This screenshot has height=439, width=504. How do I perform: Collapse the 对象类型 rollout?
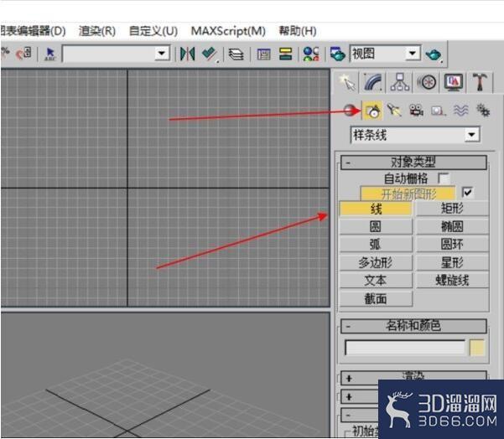click(x=413, y=163)
